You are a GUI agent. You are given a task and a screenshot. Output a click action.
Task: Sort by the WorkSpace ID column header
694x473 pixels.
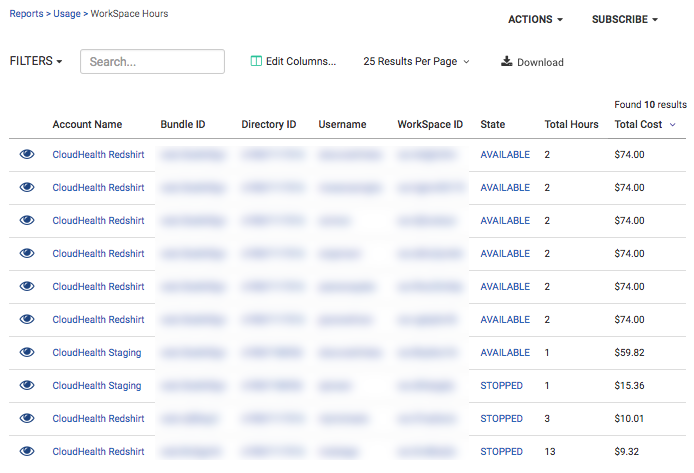click(430, 124)
